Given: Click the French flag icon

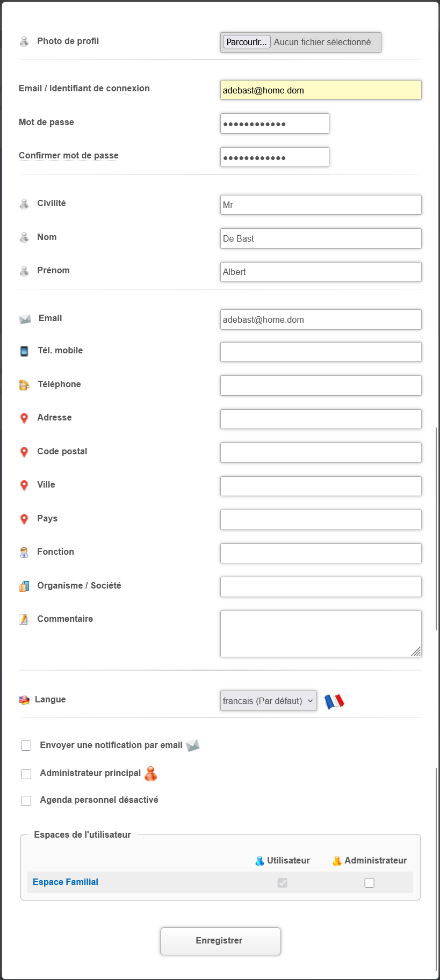Looking at the screenshot, I should point(334,701).
